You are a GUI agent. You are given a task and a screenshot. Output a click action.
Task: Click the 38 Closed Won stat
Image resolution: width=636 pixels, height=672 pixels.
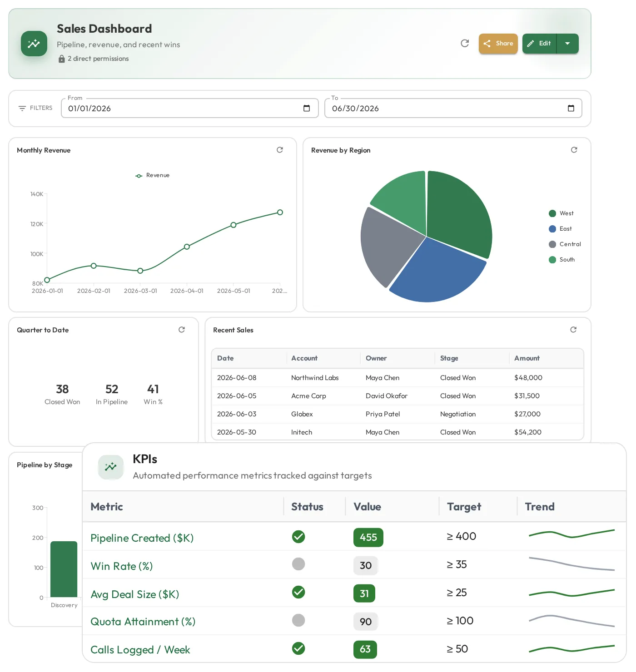[x=62, y=395]
